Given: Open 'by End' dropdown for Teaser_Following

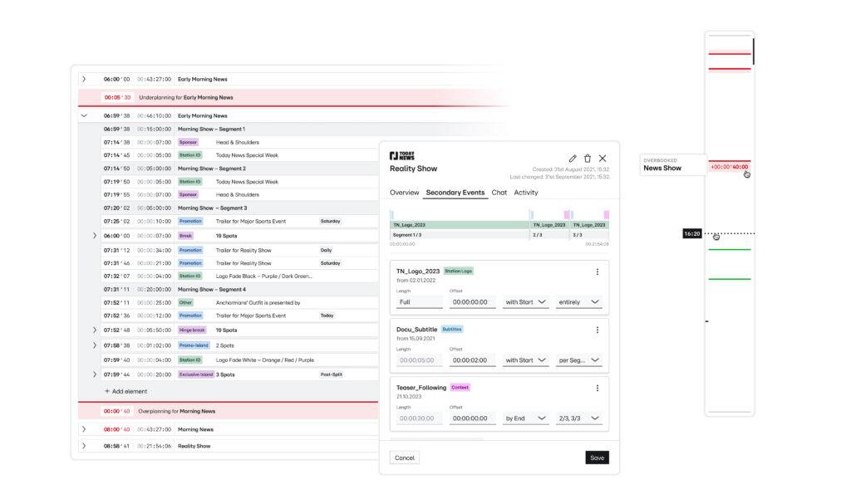Looking at the screenshot, I should click(x=525, y=418).
